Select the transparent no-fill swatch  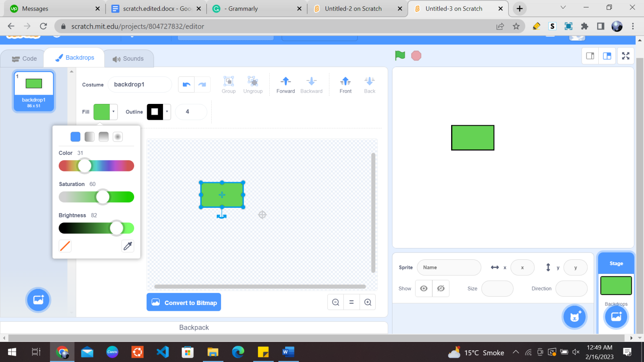(65, 246)
